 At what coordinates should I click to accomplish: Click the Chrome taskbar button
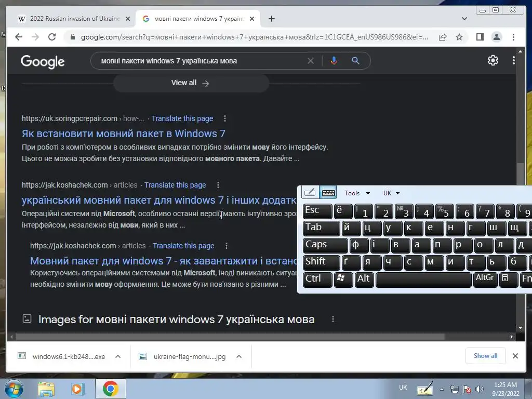pyautogui.click(x=110, y=389)
